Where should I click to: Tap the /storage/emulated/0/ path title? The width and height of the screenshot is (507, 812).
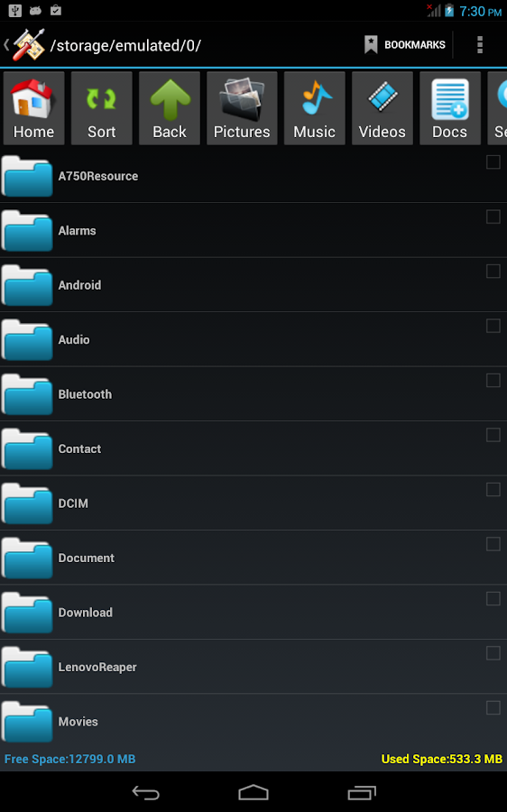(125, 46)
